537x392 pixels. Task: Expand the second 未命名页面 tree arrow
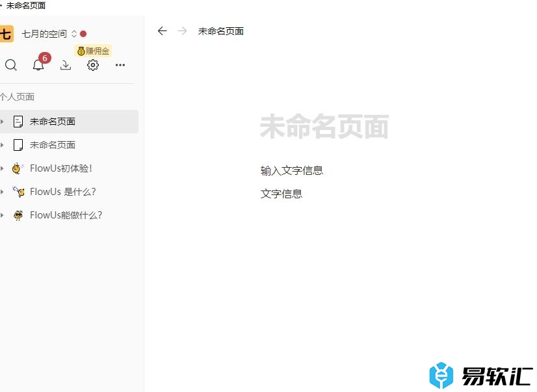[2, 145]
